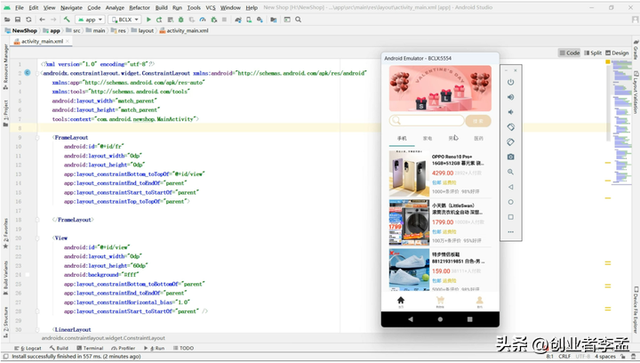The height and width of the screenshot is (363, 640).
Task: Select the activity_main.xml editor tab
Action: point(42,41)
